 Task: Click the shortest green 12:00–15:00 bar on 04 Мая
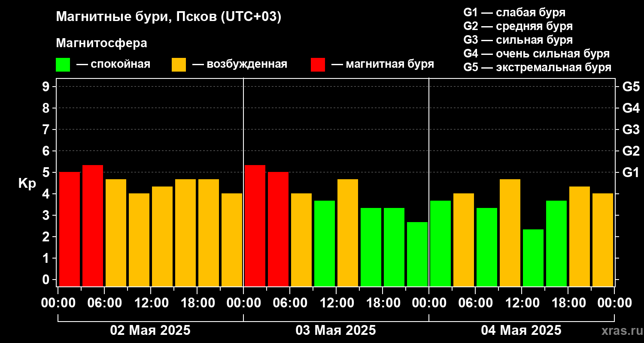(533, 258)
